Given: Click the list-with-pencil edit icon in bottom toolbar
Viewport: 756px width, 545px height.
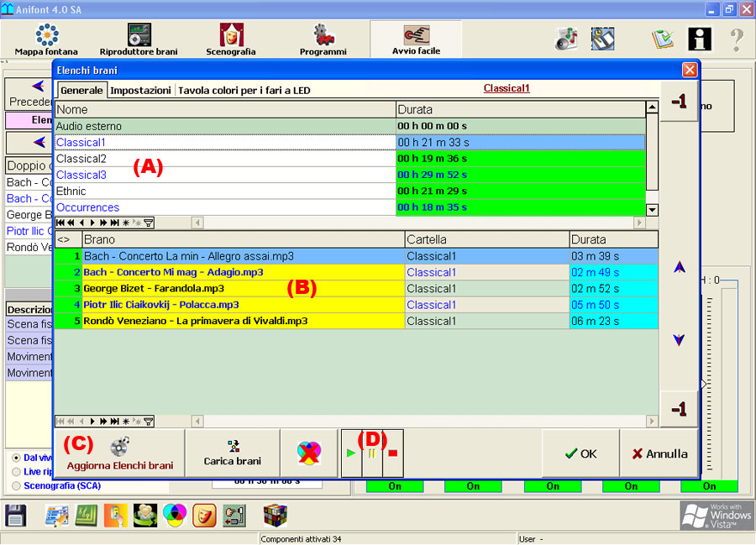Looking at the screenshot, I should (x=57, y=516).
